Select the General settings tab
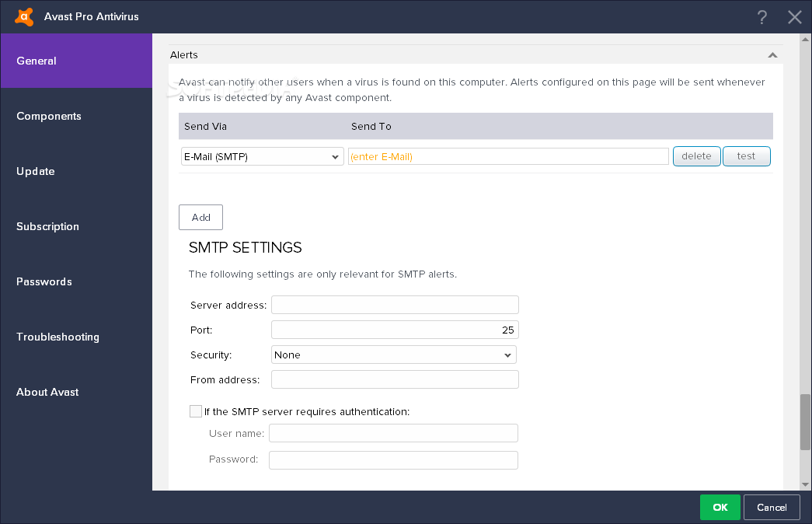 (x=76, y=61)
